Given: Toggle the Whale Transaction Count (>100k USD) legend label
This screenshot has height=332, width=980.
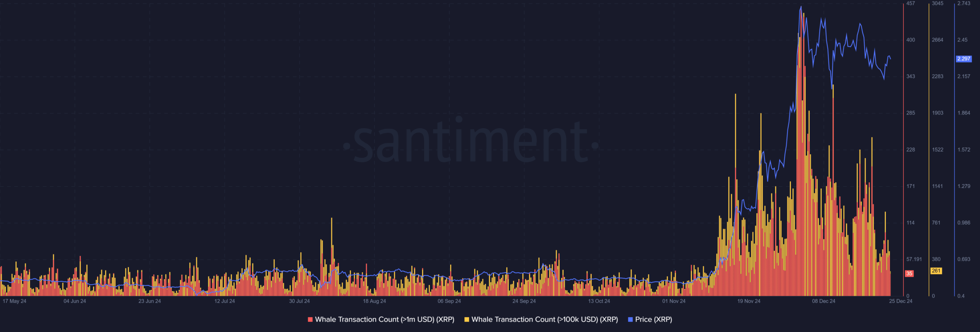Looking at the screenshot, I should coord(545,319).
